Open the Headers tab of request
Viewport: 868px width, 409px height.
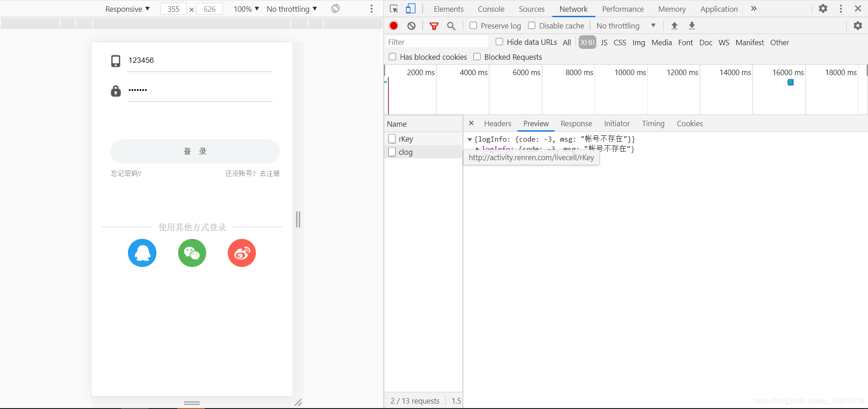(x=497, y=124)
